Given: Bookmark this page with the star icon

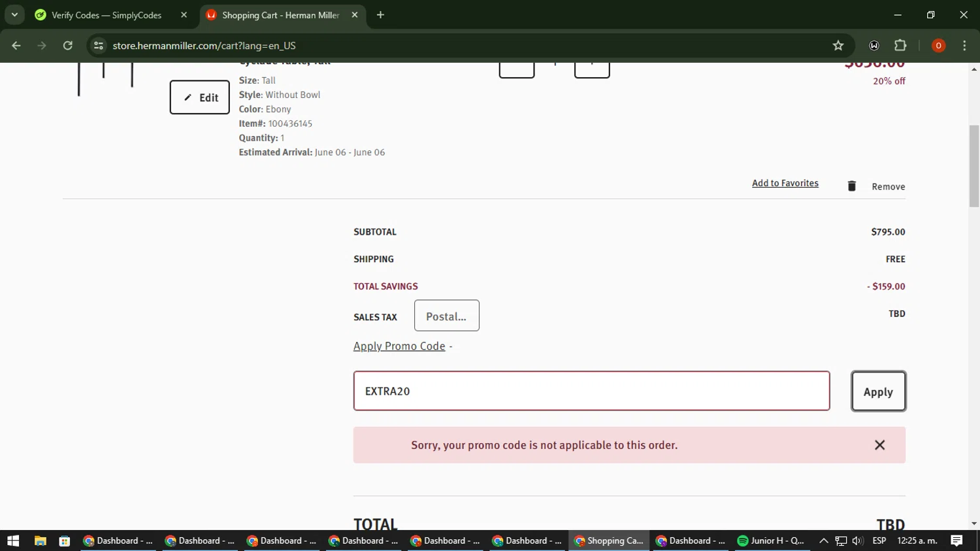Looking at the screenshot, I should [x=838, y=46].
